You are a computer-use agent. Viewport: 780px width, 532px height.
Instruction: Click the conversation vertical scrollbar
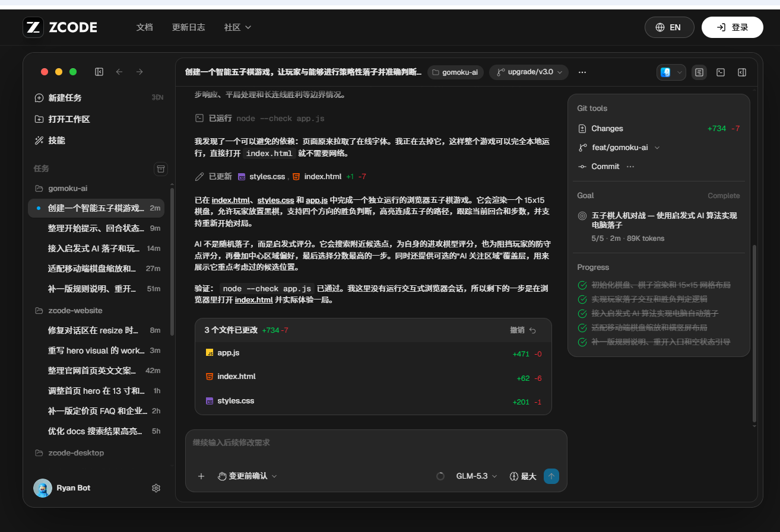(754, 332)
